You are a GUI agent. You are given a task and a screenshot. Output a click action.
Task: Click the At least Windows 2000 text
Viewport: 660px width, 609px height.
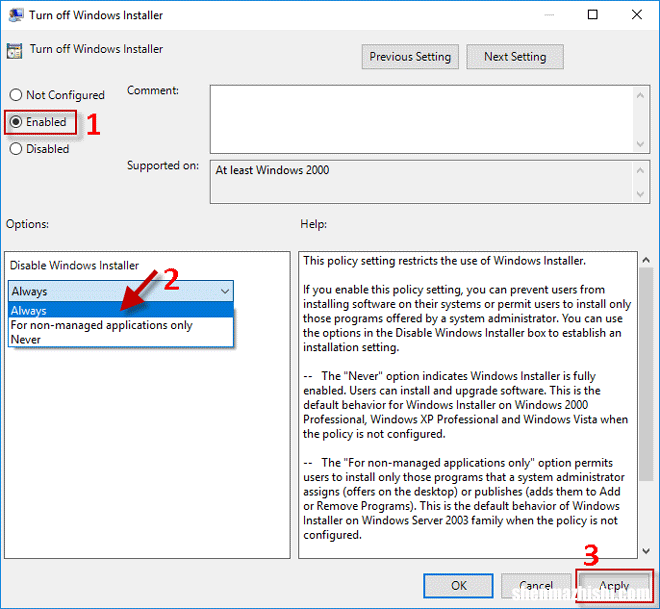pos(272,170)
